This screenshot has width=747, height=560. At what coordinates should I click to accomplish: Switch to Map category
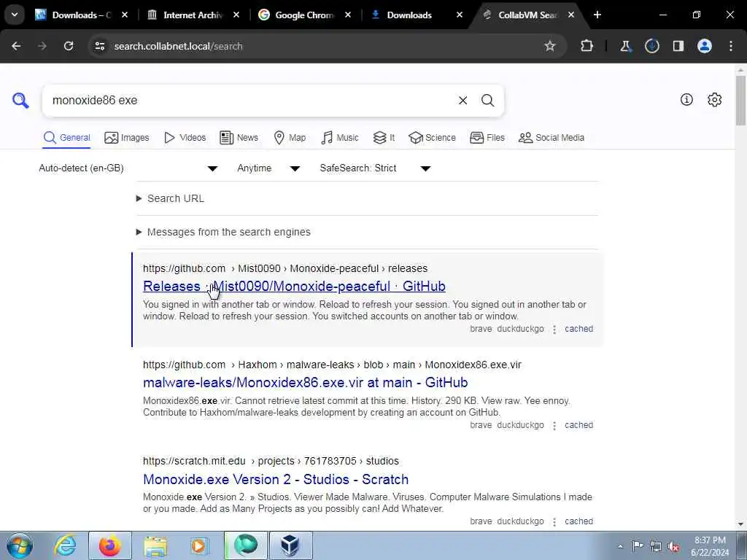[x=290, y=138]
